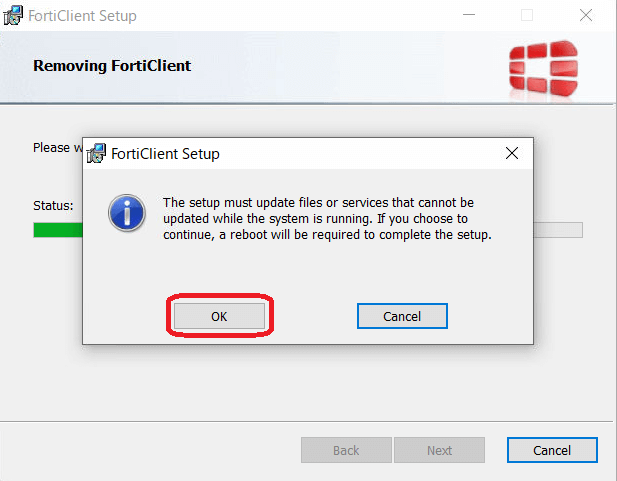The image size is (617, 481).
Task: Click the red Fortinet shield logo
Action: pyautogui.click(x=542, y=68)
